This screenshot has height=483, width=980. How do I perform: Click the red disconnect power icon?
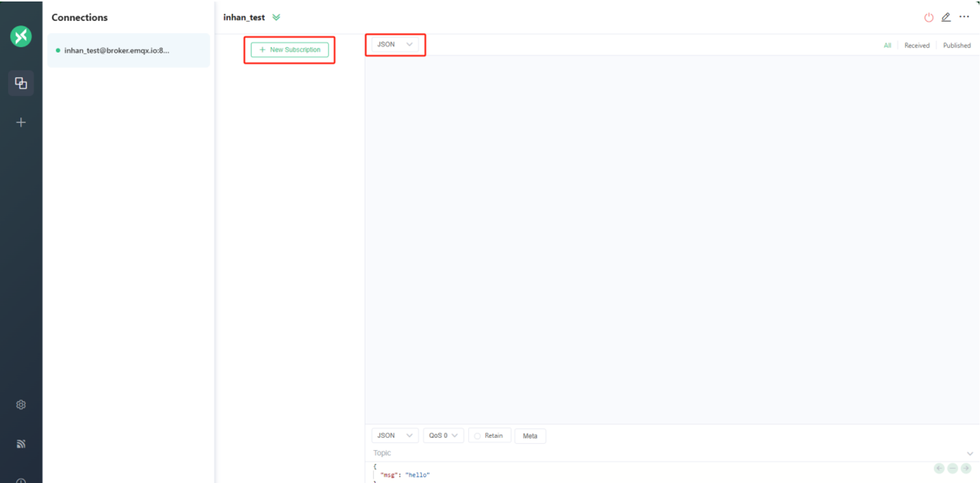click(x=928, y=17)
